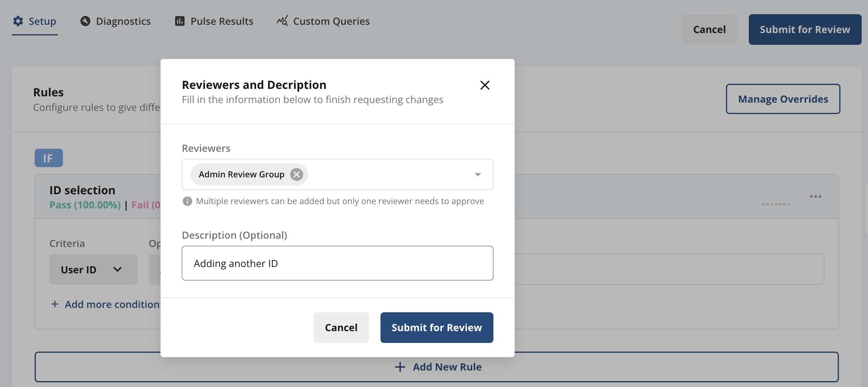This screenshot has height=387, width=868.
Task: Click the top-right Submit for Review button
Action: click(x=805, y=29)
